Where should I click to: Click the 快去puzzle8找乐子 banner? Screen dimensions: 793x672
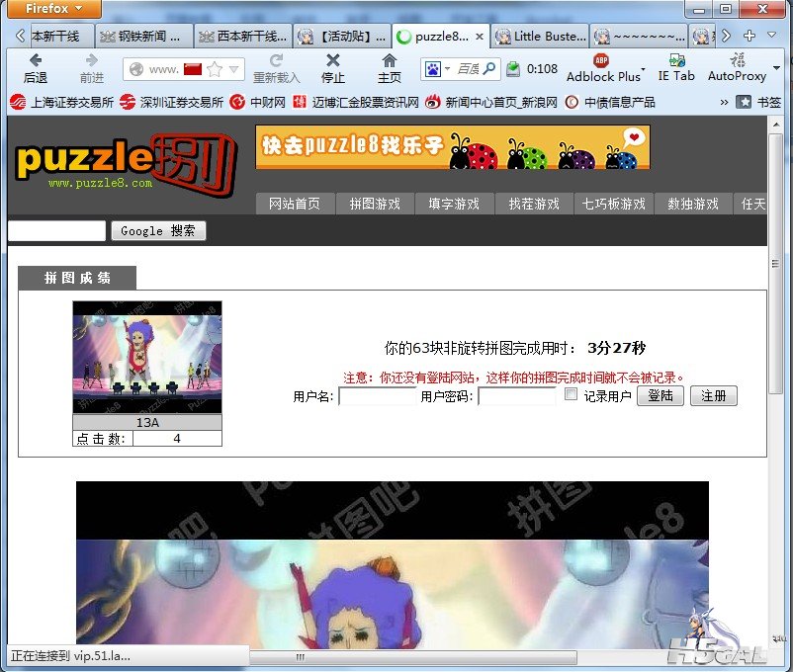(x=453, y=147)
